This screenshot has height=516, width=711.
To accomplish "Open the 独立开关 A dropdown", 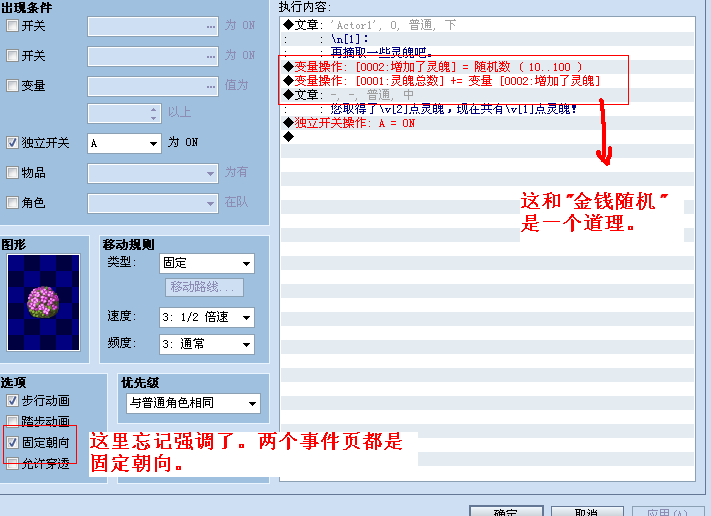I will [124, 143].
